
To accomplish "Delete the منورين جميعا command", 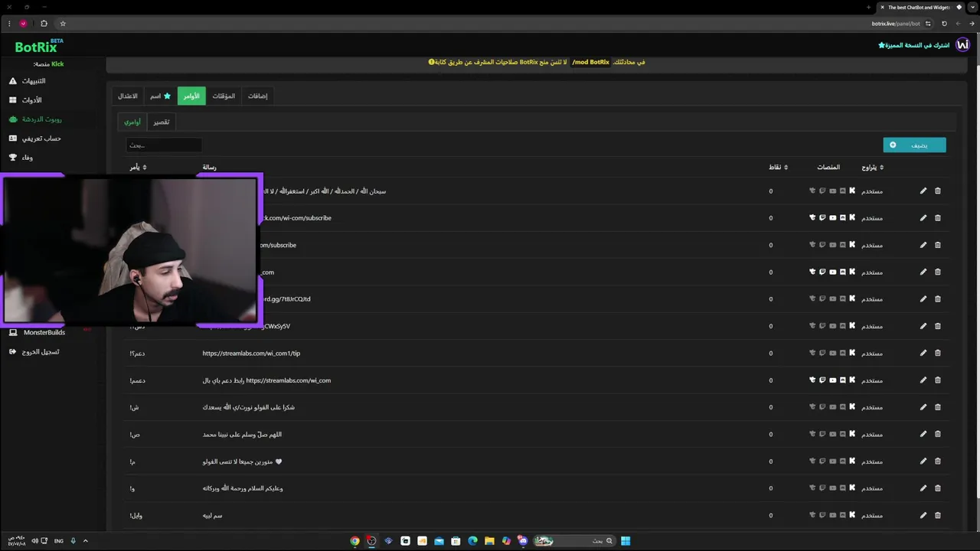I will (x=938, y=461).
